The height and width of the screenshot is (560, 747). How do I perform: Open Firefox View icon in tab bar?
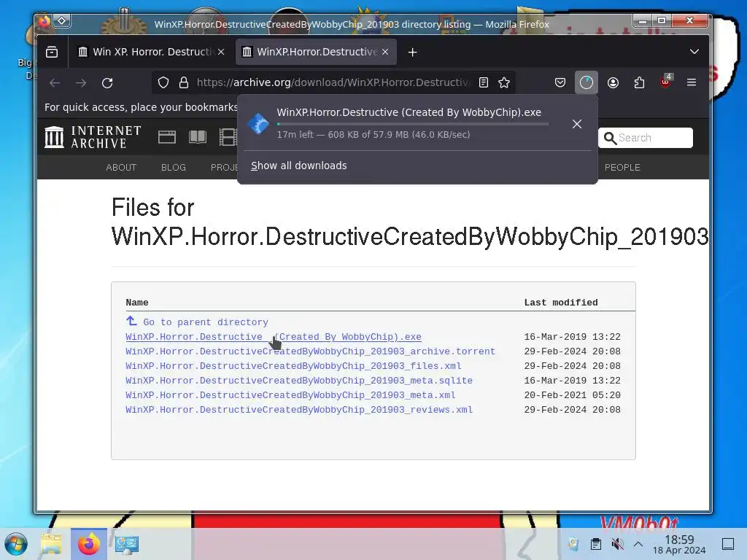point(52,52)
